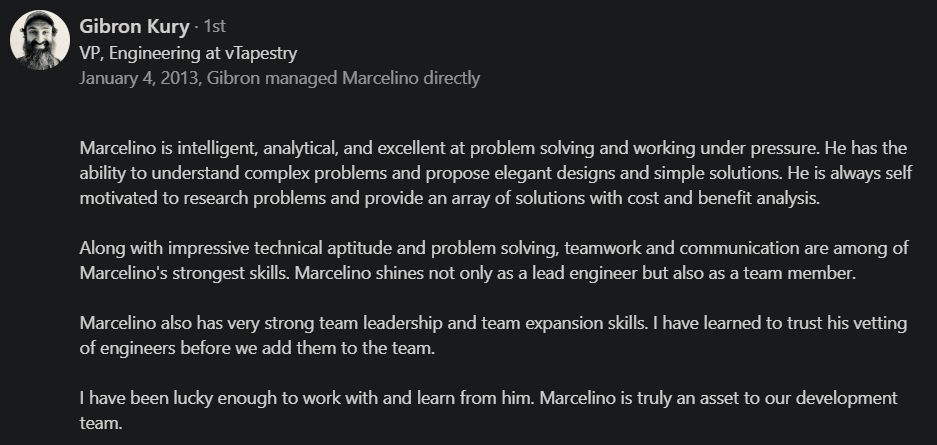Click the line starting 'I have been lucky enough'
Viewport: 937px width, 445px height.
(x=488, y=397)
